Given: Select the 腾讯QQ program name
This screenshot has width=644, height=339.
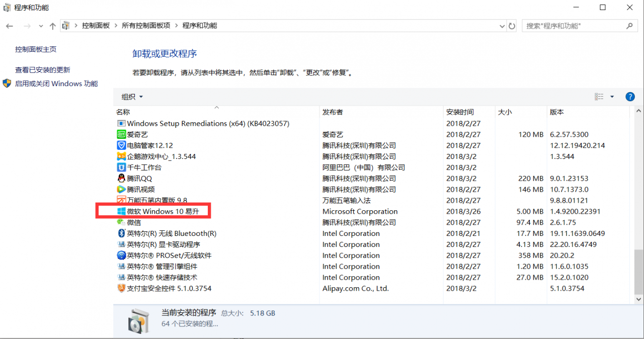Looking at the screenshot, I should click(x=139, y=179).
